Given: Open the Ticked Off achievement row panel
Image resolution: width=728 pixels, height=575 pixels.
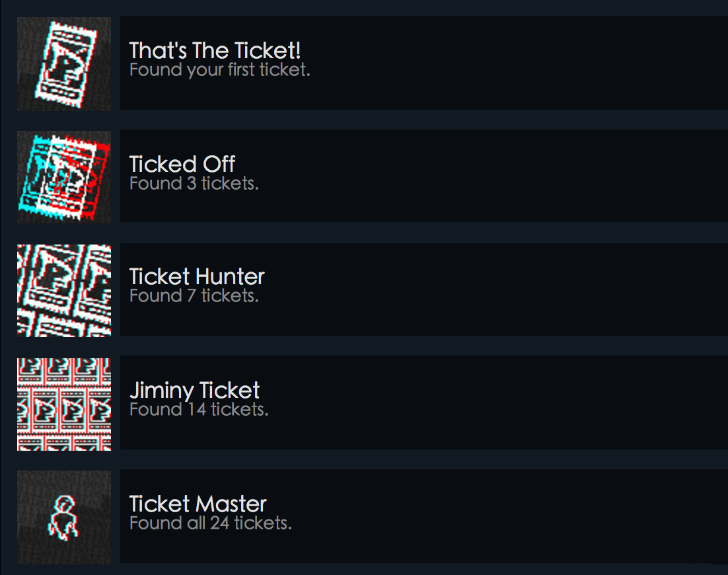Looking at the screenshot, I should (424, 176).
